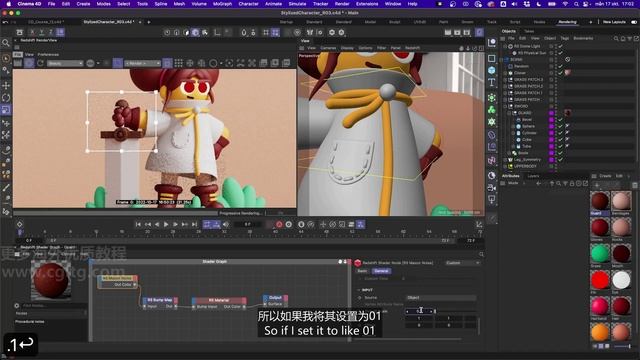The width and height of the screenshot is (640, 360).
Task: Open the Bookmarks menu in Object Manager
Action: pyautogui.click(x=583, y=38)
